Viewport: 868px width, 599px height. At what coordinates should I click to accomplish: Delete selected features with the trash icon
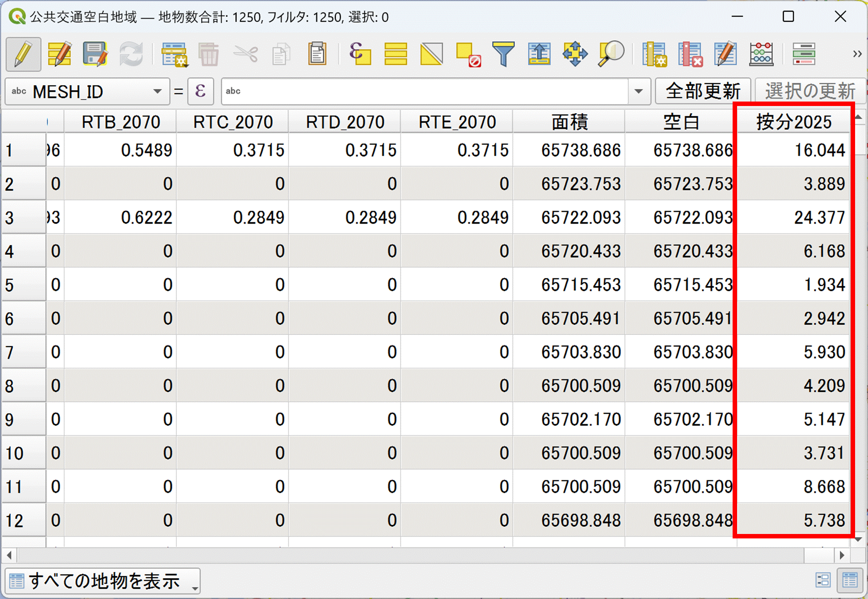tap(209, 54)
